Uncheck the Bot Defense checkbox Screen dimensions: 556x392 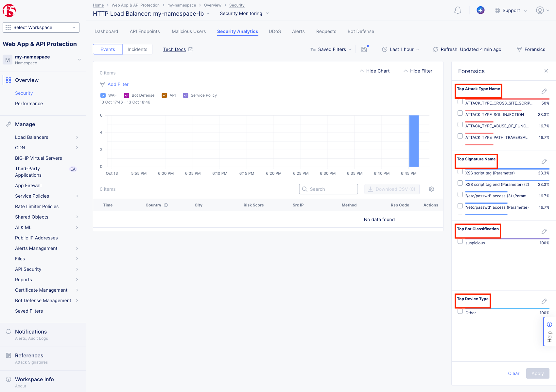point(127,95)
